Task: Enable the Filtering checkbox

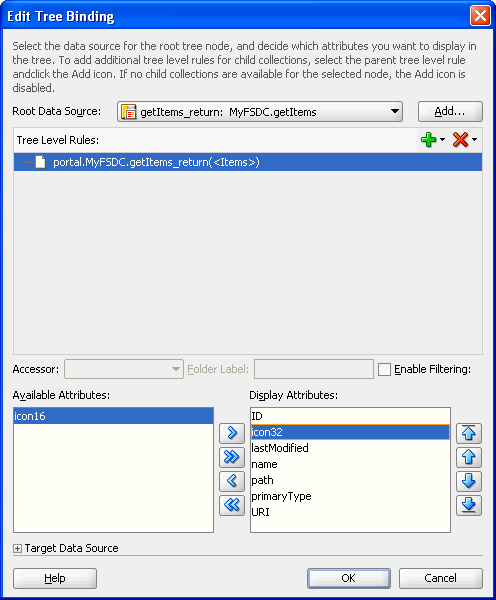Action: click(384, 369)
